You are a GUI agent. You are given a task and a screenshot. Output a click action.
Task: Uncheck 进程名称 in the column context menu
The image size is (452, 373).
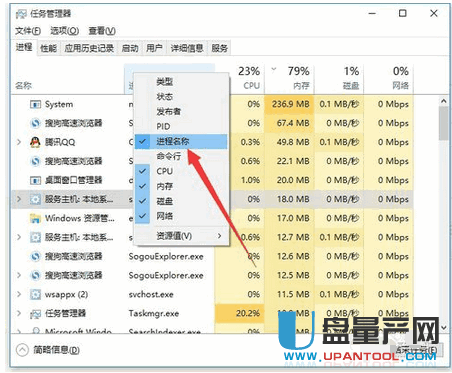point(181,141)
